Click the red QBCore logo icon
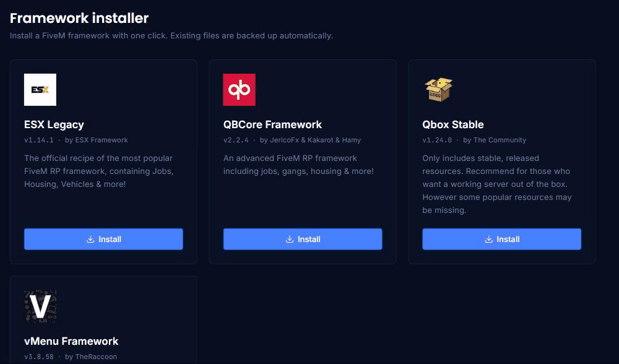The height and width of the screenshot is (364, 619). click(239, 90)
